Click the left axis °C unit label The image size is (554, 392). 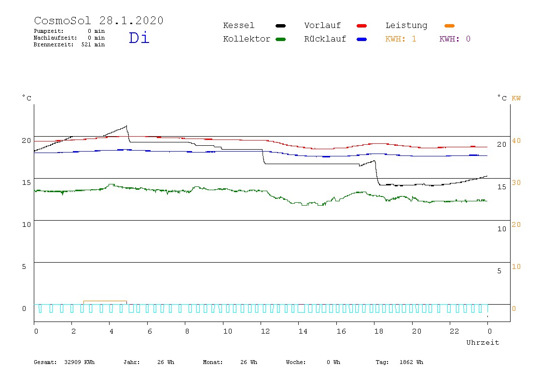27,98
